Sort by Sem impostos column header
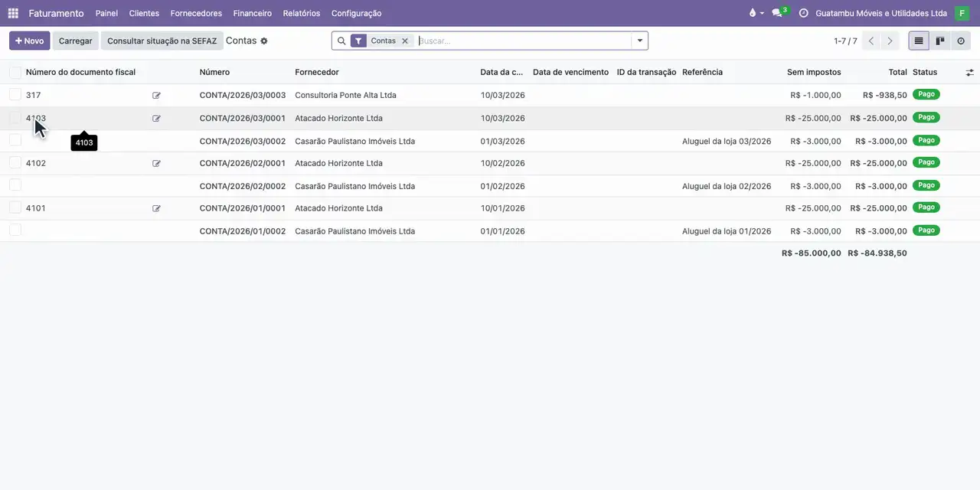Image resolution: width=980 pixels, height=490 pixels. [814, 72]
